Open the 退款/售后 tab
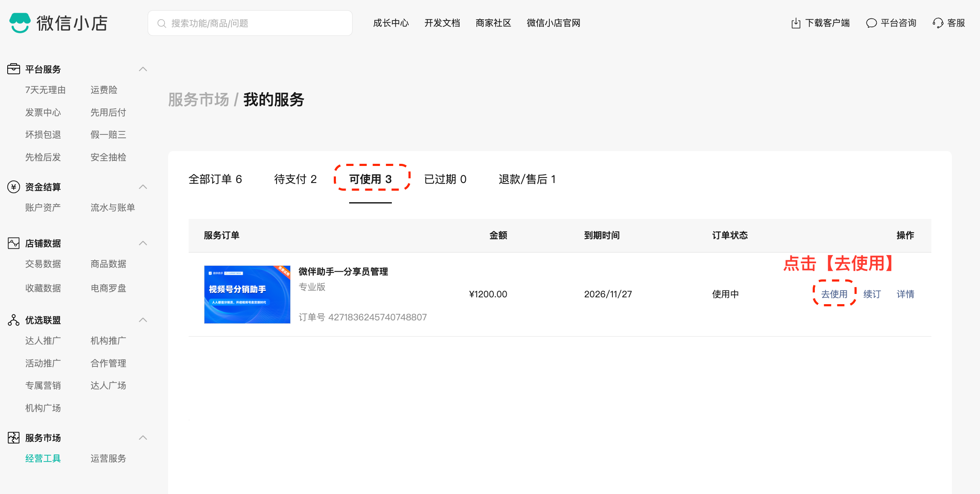 (x=527, y=179)
